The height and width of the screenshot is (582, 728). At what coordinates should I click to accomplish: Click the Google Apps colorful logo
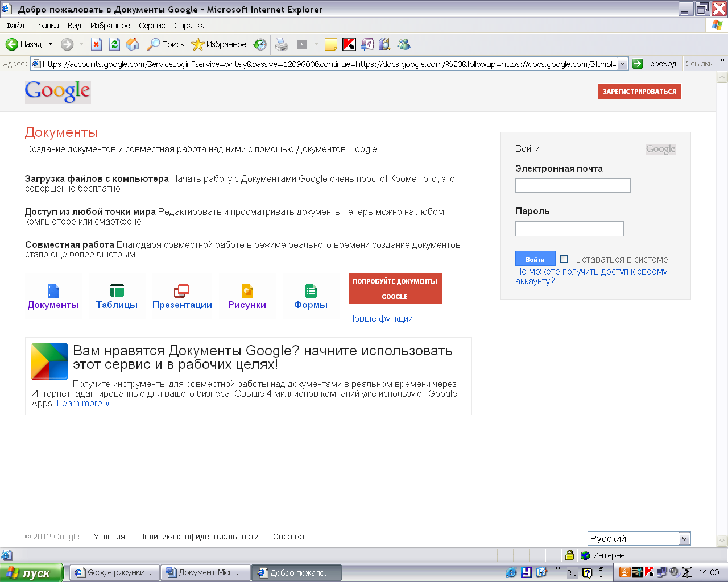click(49, 361)
